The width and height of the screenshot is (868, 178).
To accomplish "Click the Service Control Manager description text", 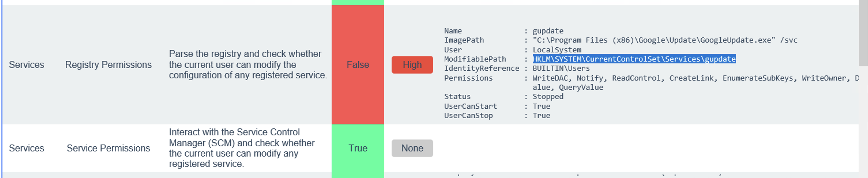I will pyautogui.click(x=242, y=148).
